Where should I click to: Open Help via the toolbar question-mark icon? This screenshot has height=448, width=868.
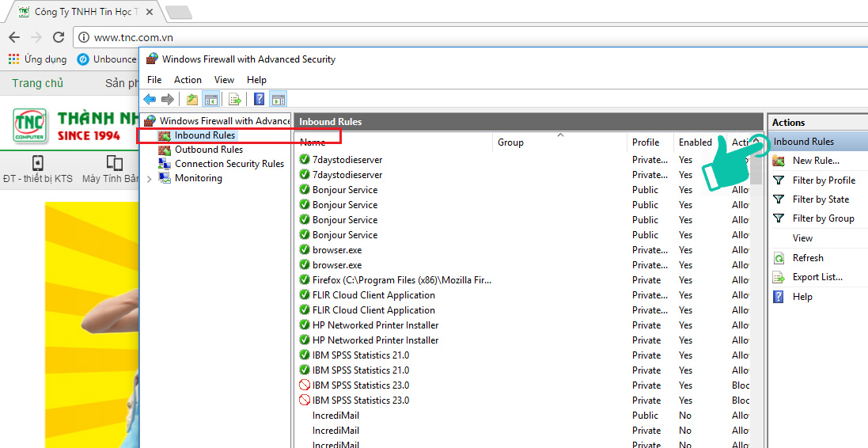point(259,100)
